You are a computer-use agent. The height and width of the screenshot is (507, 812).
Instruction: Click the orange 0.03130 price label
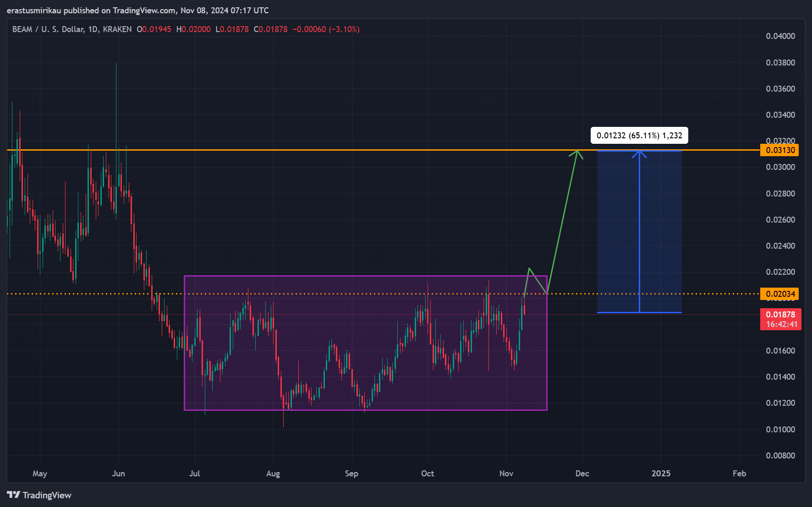tap(779, 150)
